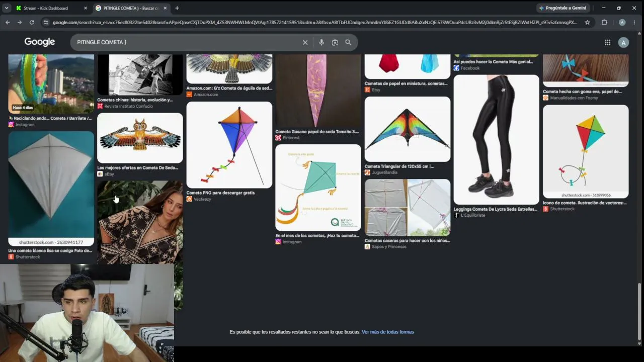Open a new browser tab
The height and width of the screenshot is (362, 644).
pos(177,8)
